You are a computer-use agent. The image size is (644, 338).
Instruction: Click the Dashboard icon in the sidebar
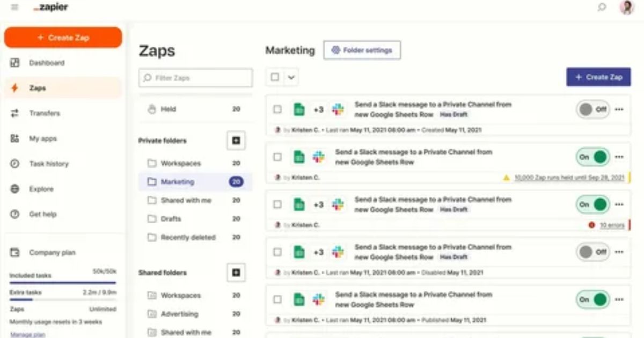15,63
